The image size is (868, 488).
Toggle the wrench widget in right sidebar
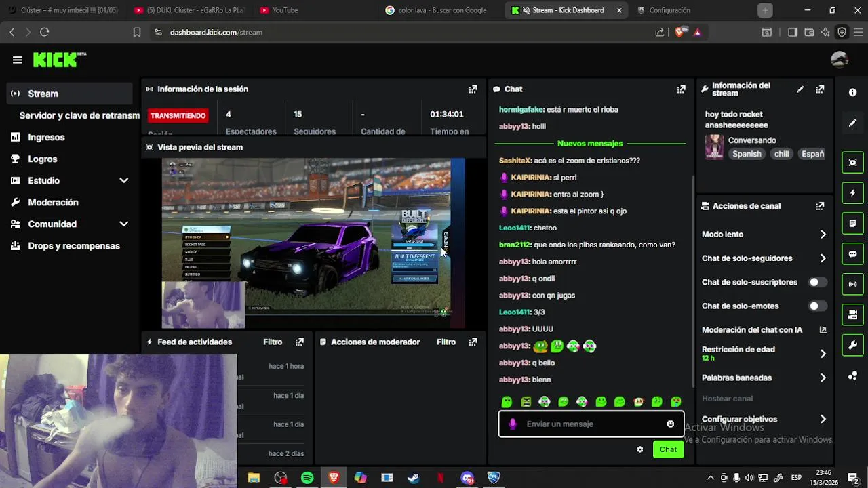click(x=852, y=345)
